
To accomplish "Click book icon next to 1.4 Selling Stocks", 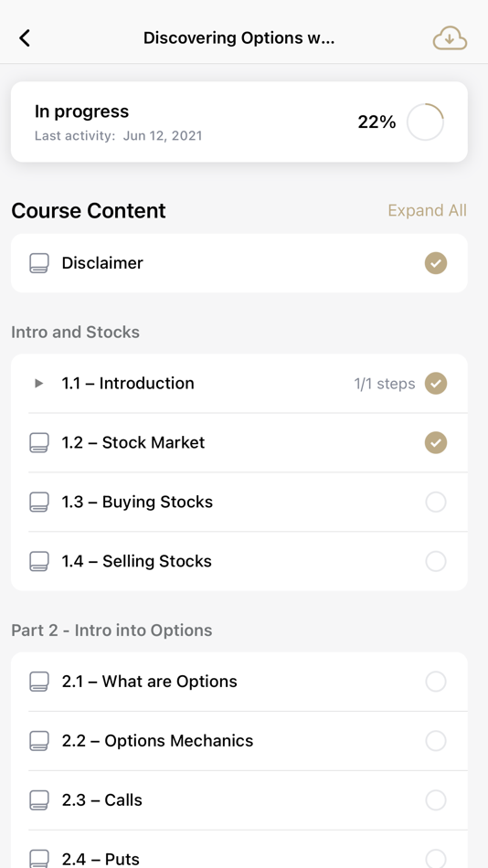I will coord(38,561).
